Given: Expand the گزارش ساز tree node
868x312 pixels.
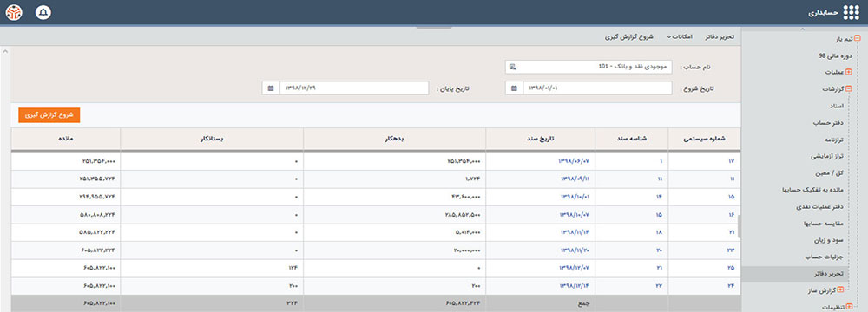Looking at the screenshot, I should (x=840, y=289).
